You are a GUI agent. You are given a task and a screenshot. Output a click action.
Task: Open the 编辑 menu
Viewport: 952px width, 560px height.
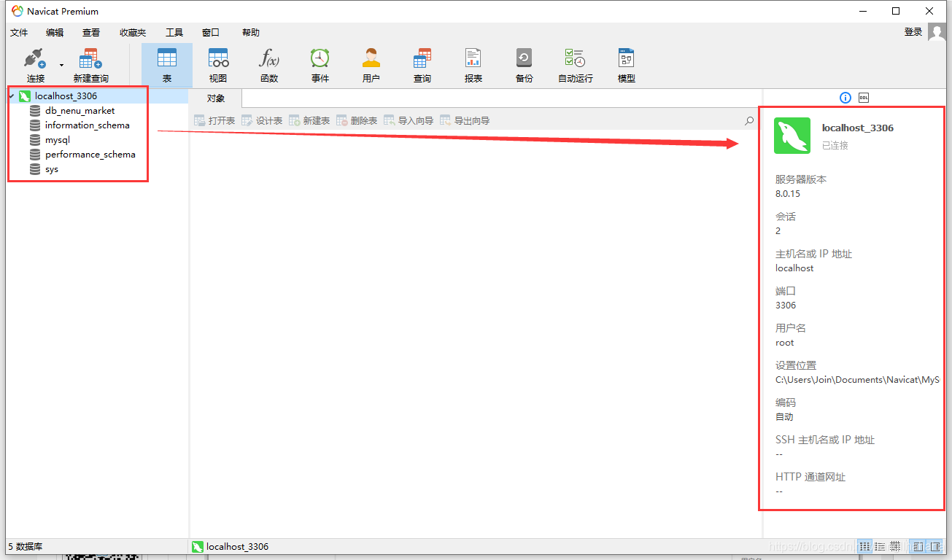pos(55,33)
